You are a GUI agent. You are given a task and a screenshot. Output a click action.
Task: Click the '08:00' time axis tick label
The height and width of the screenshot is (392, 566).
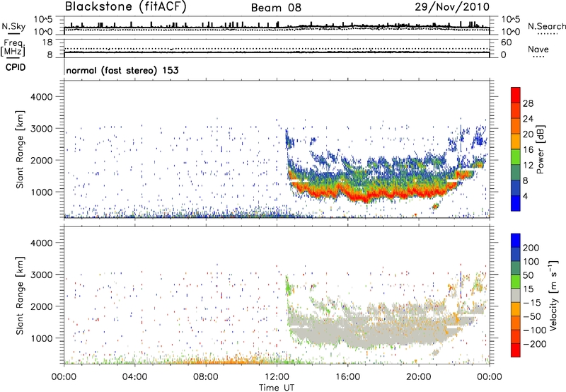click(206, 377)
